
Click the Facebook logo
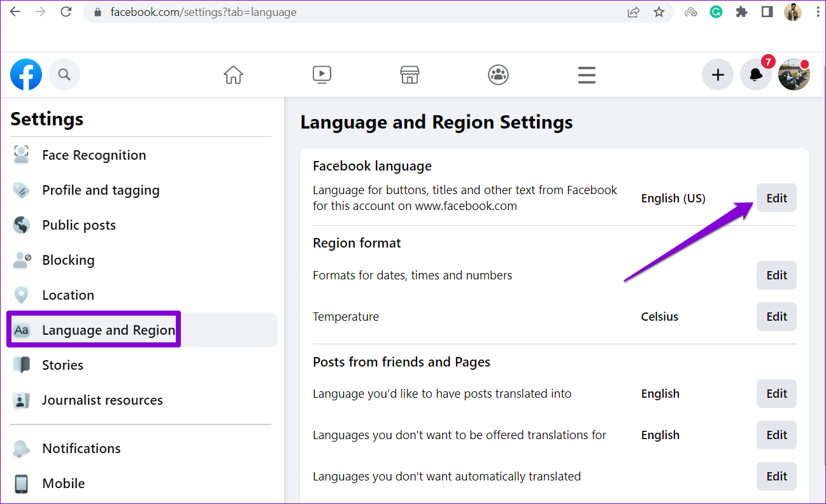(26, 74)
